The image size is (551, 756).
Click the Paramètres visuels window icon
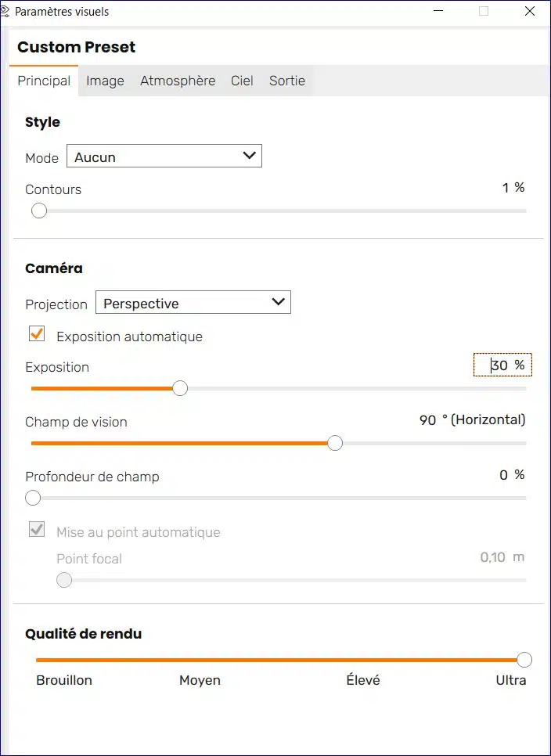coord(5,11)
